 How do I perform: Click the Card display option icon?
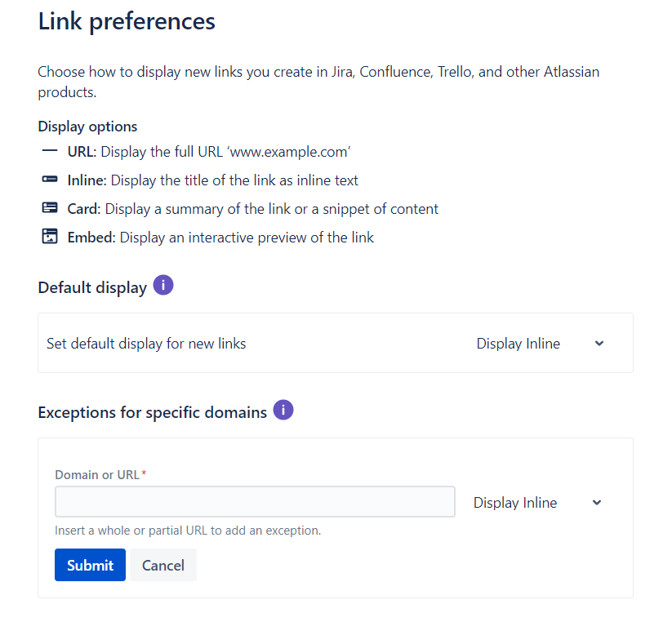49,208
